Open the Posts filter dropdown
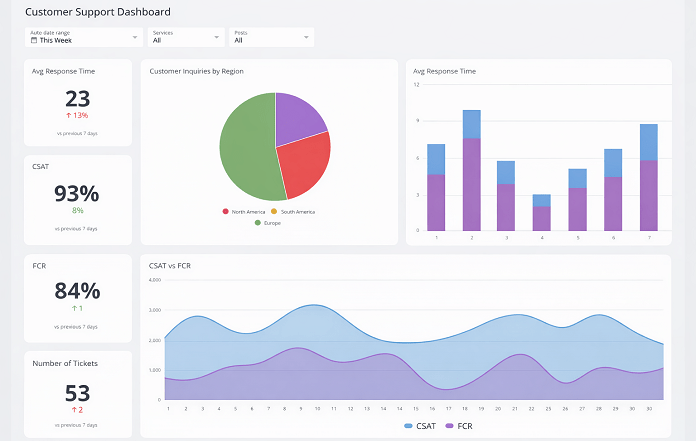This screenshot has height=441, width=696. (x=271, y=37)
